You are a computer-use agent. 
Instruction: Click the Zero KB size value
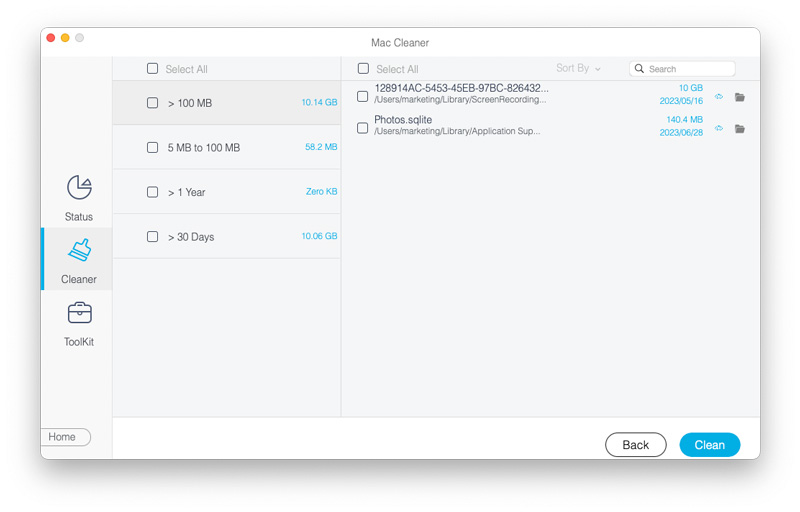[321, 191]
